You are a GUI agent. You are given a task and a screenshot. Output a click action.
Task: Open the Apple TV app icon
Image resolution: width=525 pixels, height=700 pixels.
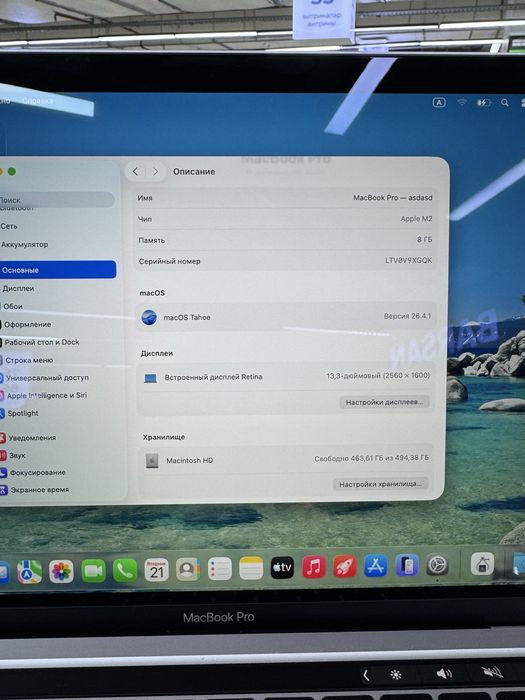[x=282, y=567]
